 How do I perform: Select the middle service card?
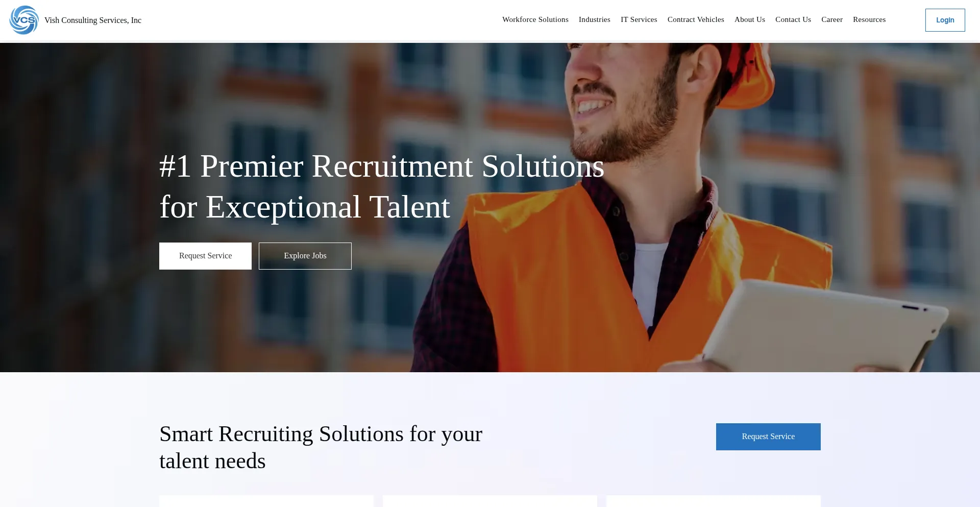[x=489, y=501]
